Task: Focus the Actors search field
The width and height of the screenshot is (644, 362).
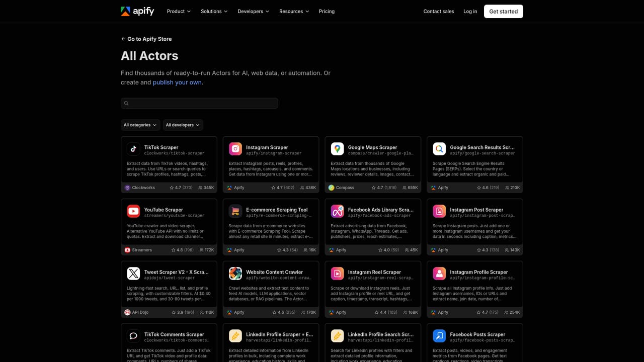Action: (199, 103)
